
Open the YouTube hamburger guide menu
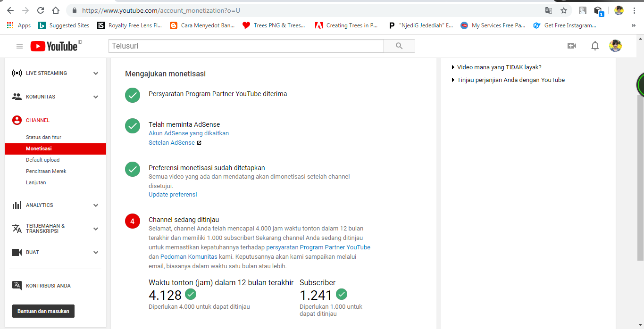[x=19, y=46]
